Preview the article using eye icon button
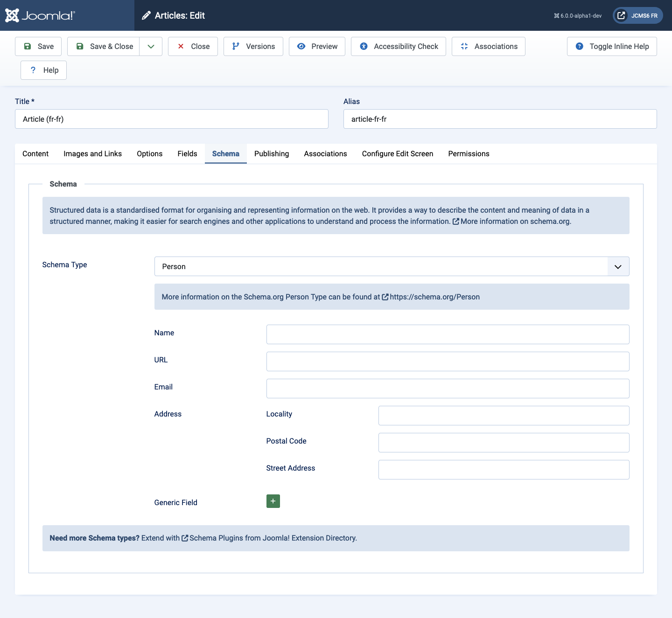Screen dimensions: 672x618 click(x=317, y=46)
